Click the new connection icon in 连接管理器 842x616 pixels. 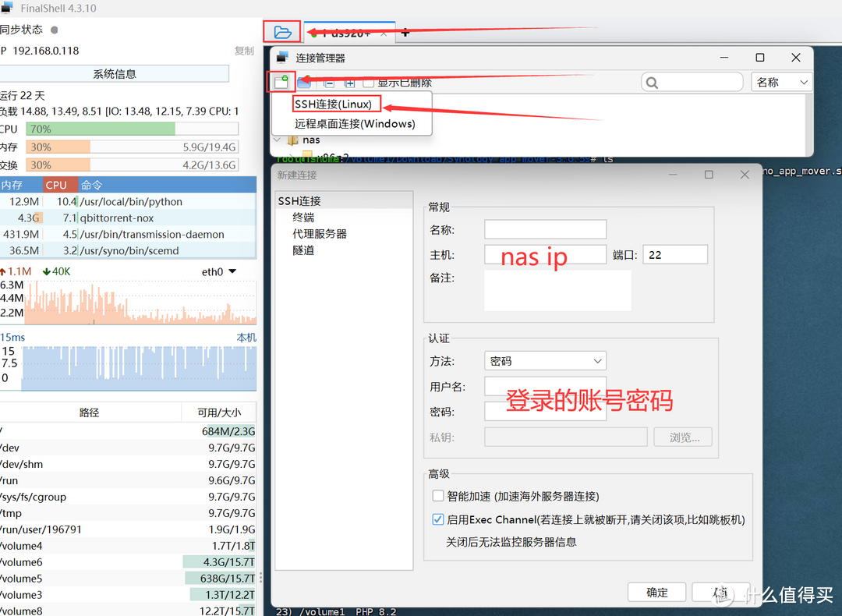point(281,82)
